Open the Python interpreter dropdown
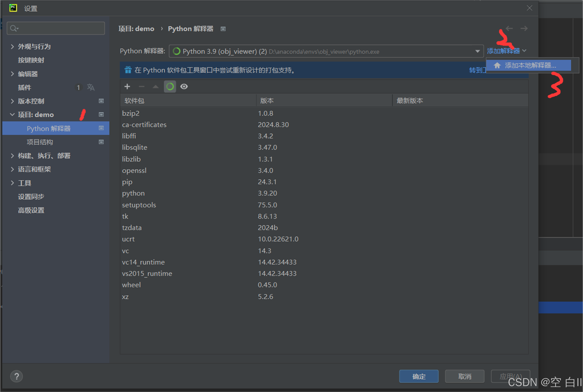Viewport: 583px width, 392px height. click(477, 51)
